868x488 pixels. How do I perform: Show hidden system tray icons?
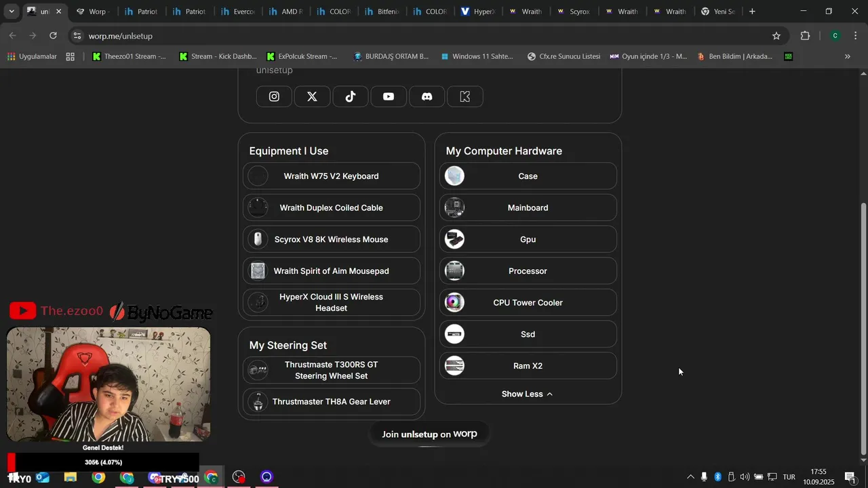690,477
